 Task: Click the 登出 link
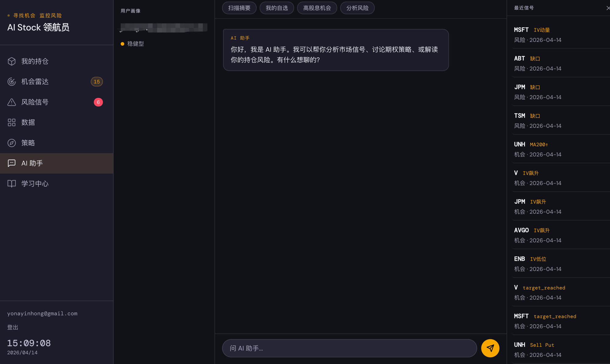pos(13,327)
